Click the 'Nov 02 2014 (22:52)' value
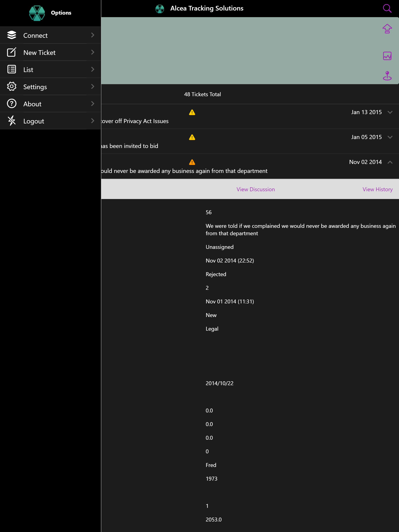399x532 pixels. [230, 261]
